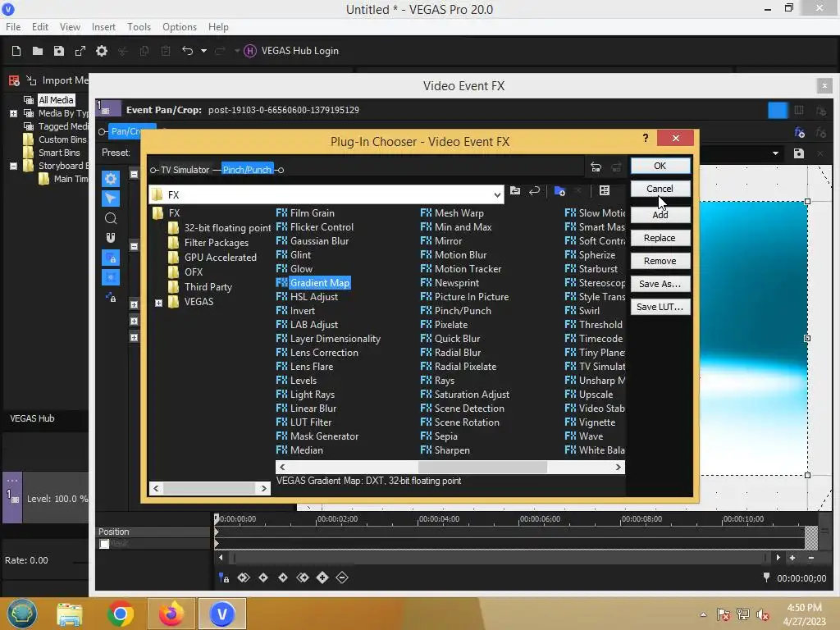Click the up one folder level icon
The image size is (840, 630).
click(515, 190)
